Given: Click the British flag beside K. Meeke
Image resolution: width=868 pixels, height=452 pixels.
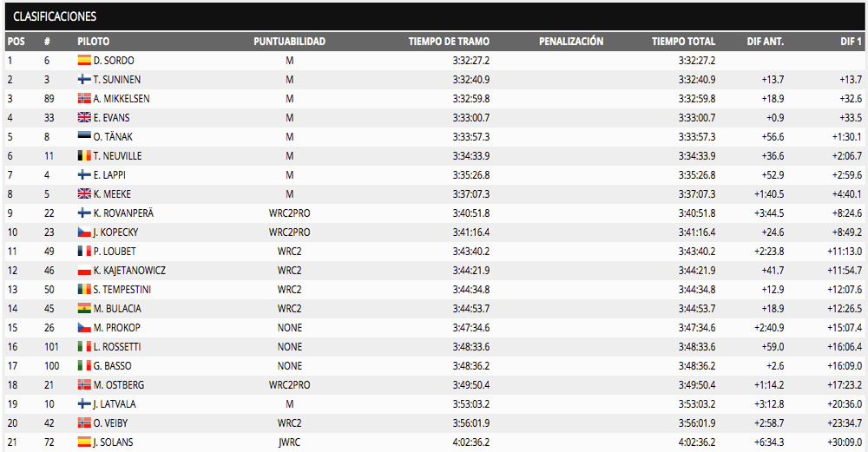Looking at the screenshot, I should (x=84, y=194).
